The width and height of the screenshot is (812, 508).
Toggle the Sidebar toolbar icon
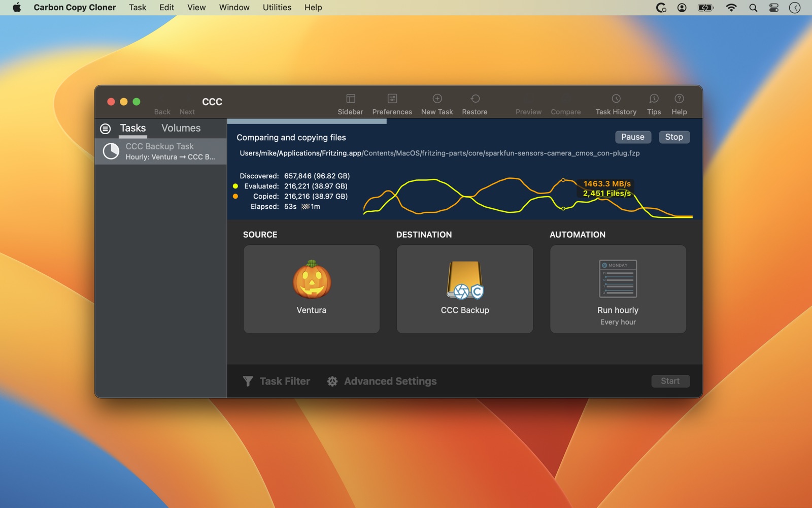tap(351, 99)
